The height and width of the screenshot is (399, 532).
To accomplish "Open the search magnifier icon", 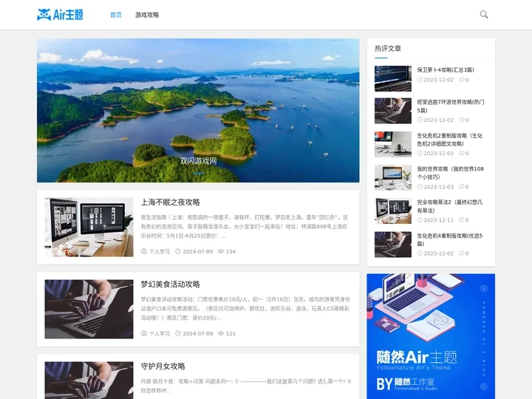I will click(x=484, y=15).
